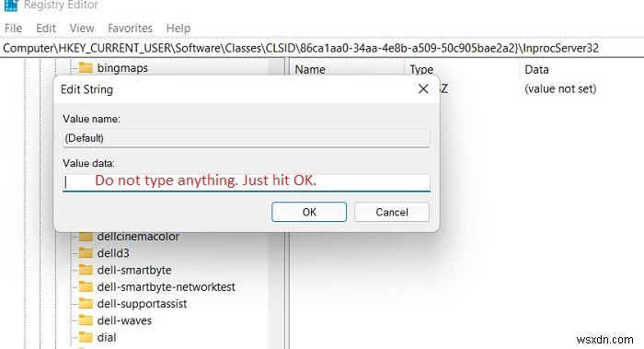Click the registry path address bar
The width and height of the screenshot is (644, 349).
[x=322, y=49]
